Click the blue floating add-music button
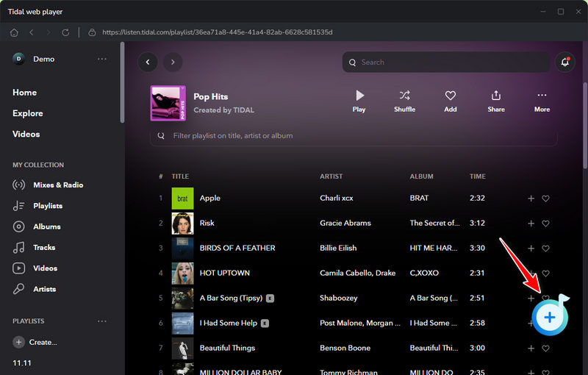This screenshot has height=375, width=588. coord(550,317)
